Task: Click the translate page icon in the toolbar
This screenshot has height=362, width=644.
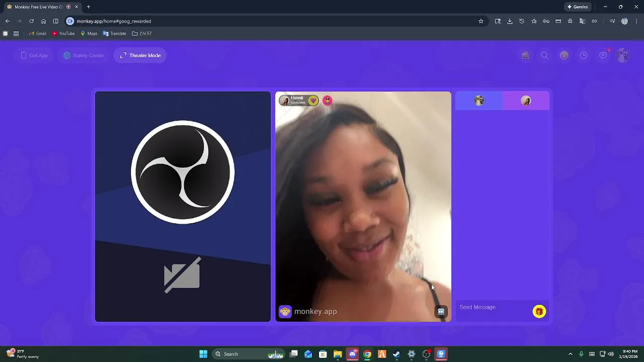Action: (582, 21)
